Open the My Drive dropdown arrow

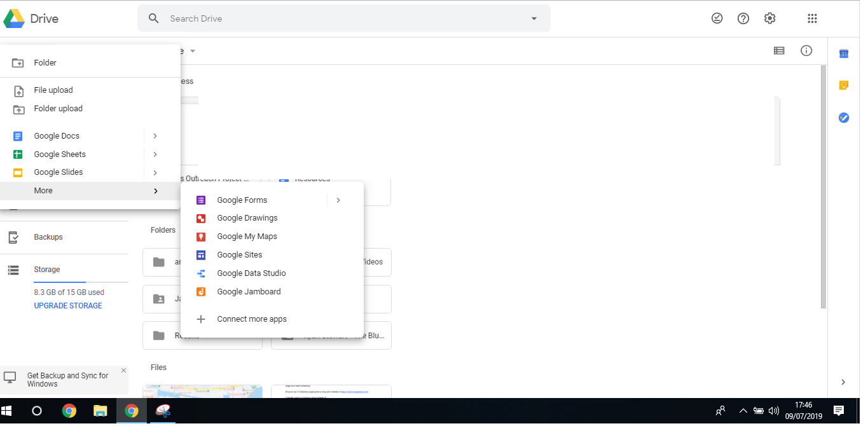tap(193, 51)
